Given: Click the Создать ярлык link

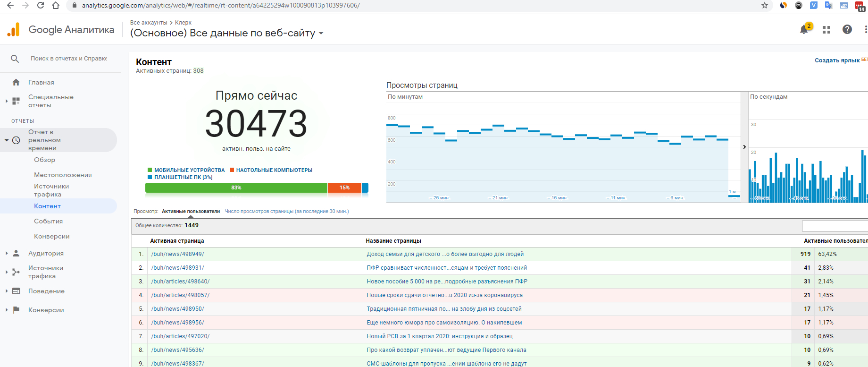Looking at the screenshot, I should 837,60.
